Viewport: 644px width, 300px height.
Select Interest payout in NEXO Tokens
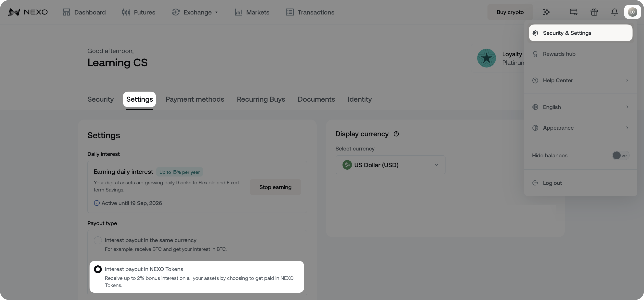[x=98, y=269]
